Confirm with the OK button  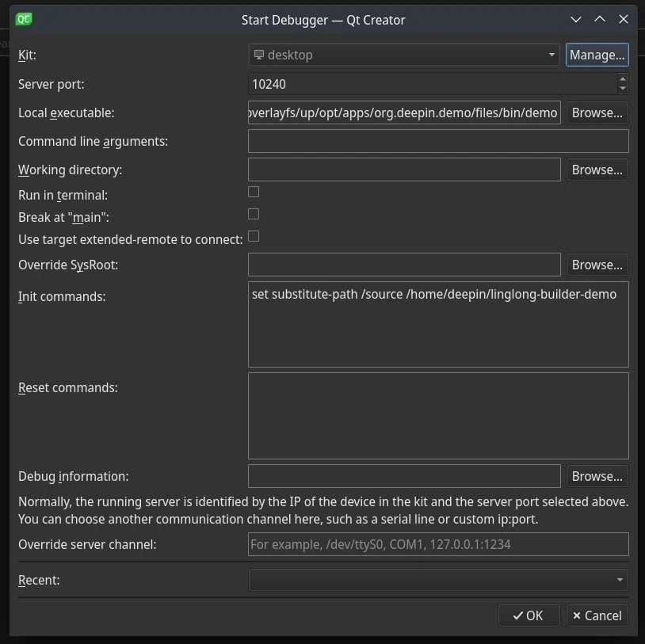529,615
